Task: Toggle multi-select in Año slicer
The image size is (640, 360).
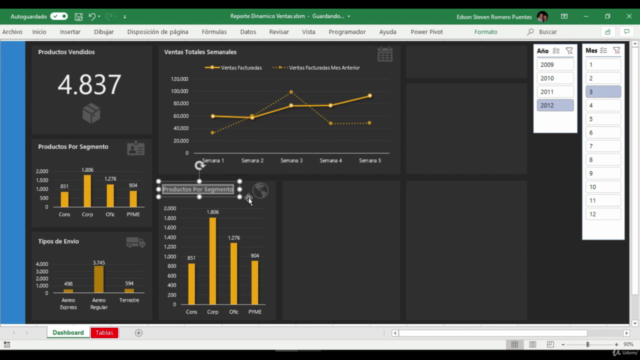Action: 556,51
